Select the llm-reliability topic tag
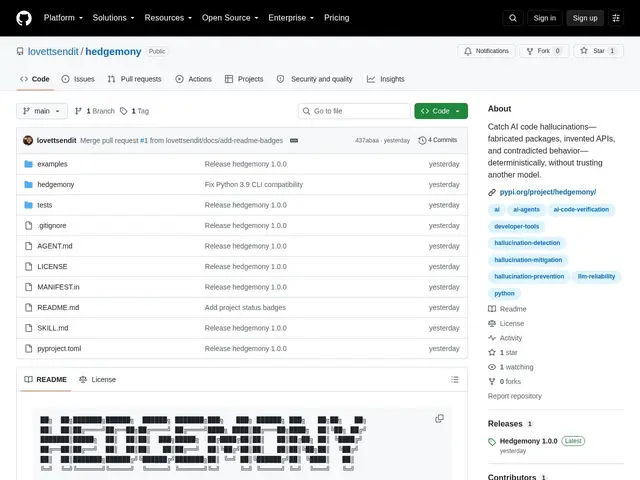This screenshot has width=640, height=480. (596, 276)
